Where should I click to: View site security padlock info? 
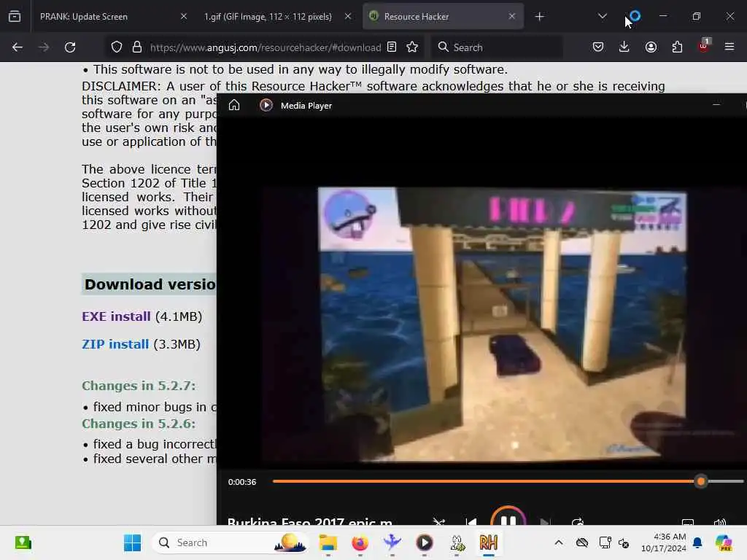coord(137,47)
